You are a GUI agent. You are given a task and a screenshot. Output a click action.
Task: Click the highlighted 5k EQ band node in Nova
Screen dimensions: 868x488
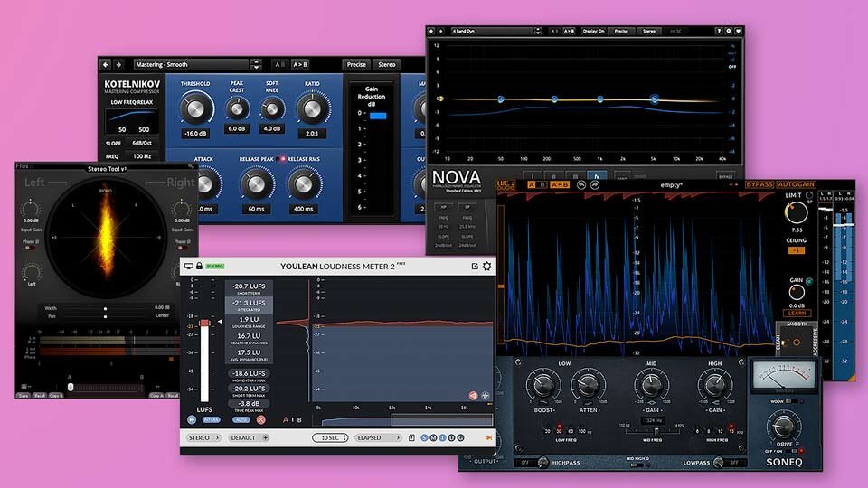(x=655, y=99)
